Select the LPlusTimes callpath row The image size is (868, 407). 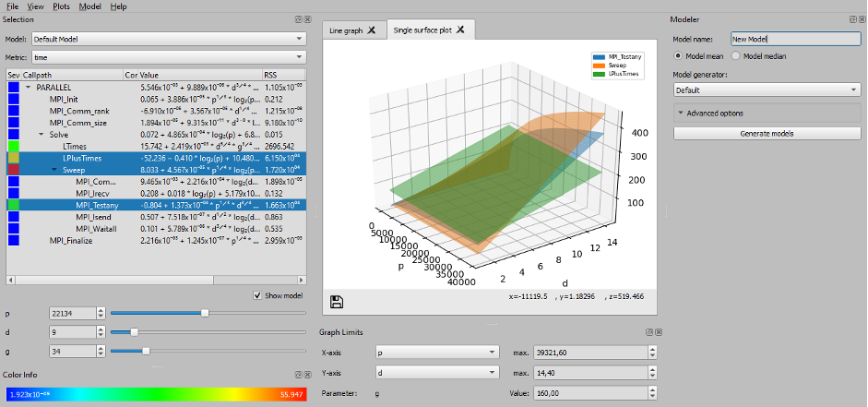(x=156, y=158)
